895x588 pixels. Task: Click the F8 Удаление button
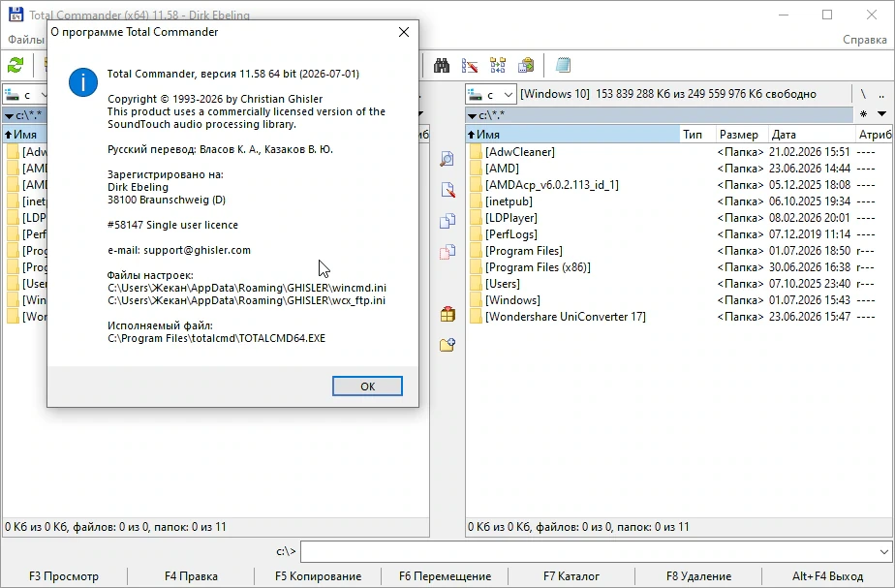pyautogui.click(x=698, y=576)
